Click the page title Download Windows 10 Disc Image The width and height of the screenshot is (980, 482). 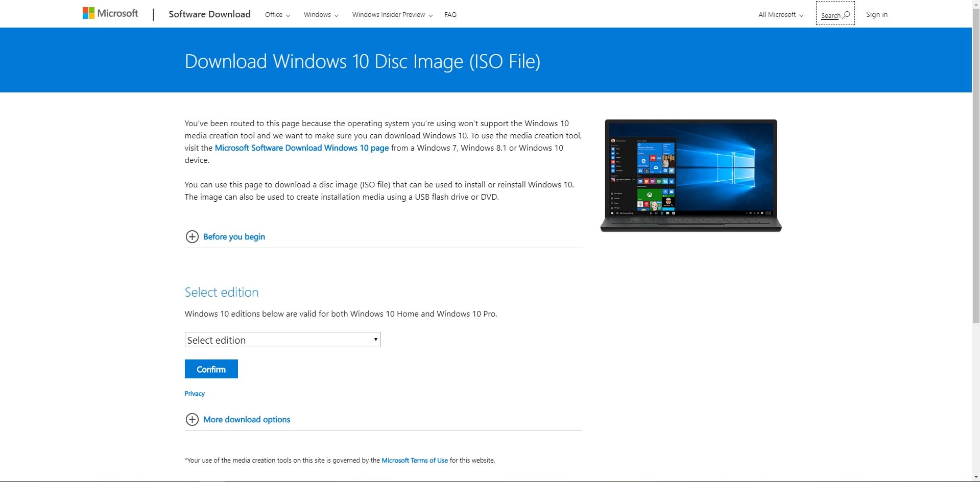pos(362,61)
